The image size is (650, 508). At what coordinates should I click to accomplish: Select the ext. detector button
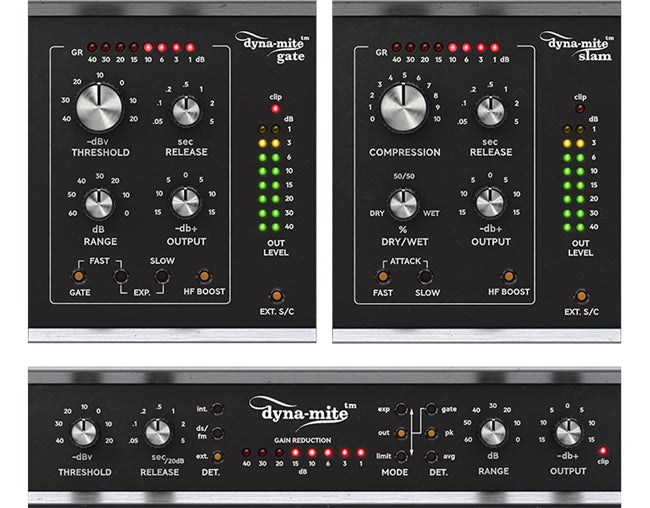(217, 457)
